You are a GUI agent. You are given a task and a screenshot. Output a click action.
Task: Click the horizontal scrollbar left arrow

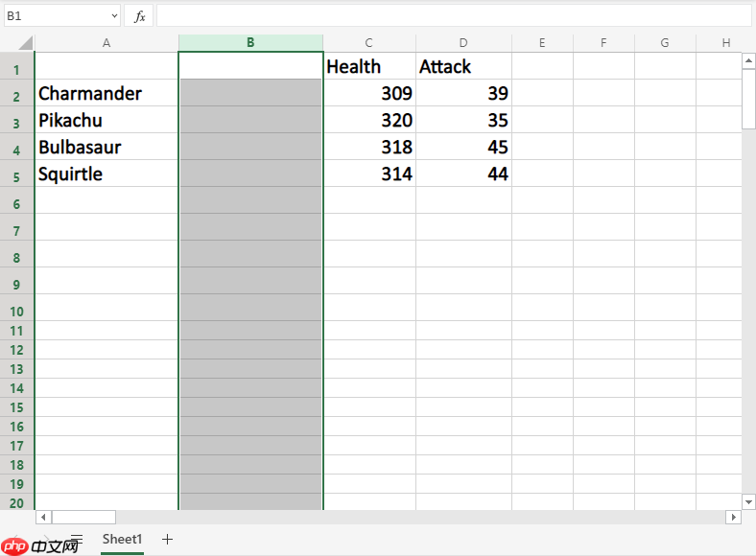43,517
